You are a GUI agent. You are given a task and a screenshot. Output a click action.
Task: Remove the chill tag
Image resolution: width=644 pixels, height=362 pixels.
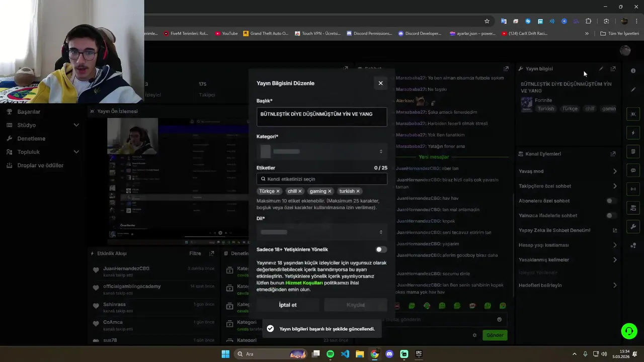click(300, 191)
